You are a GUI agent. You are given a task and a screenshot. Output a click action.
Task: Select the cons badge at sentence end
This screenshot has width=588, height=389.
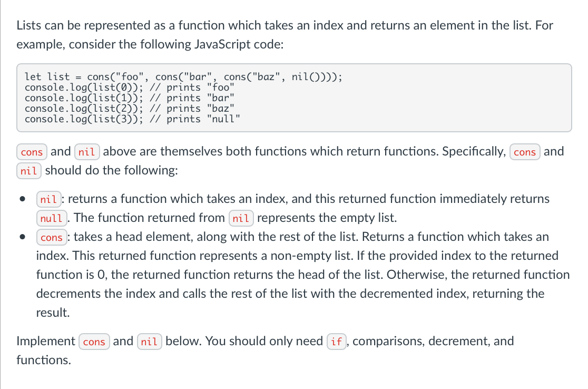point(525,152)
